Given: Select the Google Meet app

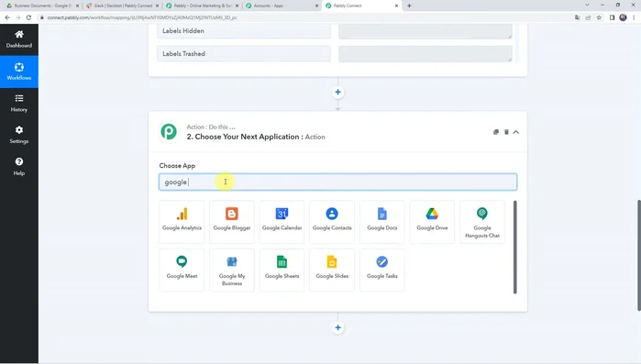Looking at the screenshot, I should pos(182,270).
